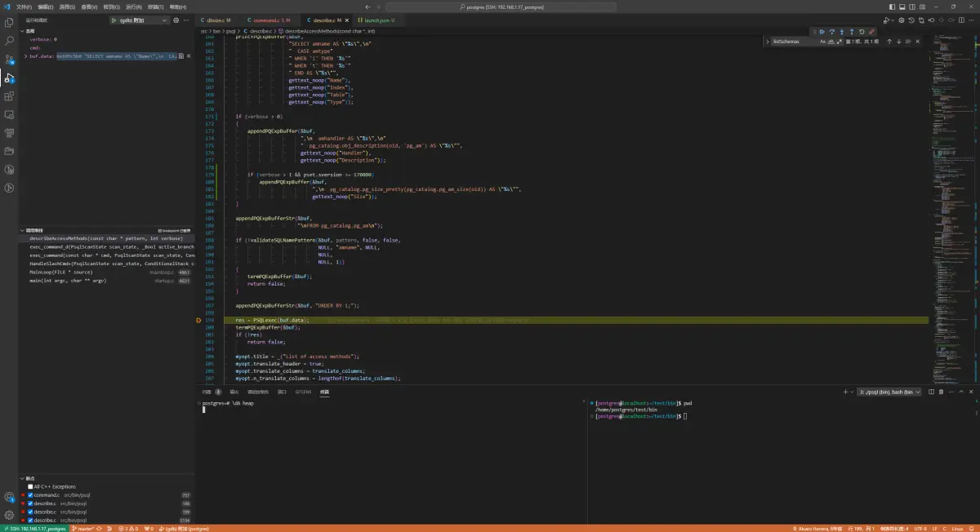Restart the debugging session
Viewport: 980px width, 532px height.
[861, 32]
